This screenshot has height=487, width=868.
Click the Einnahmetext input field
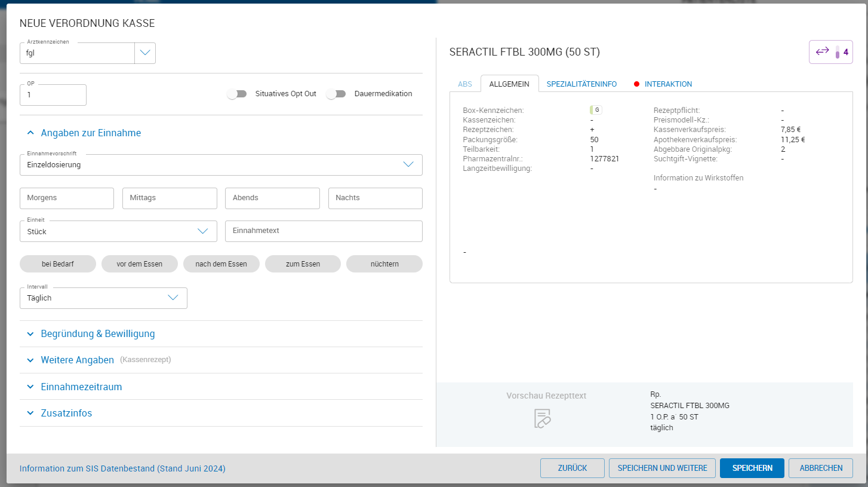pos(324,231)
